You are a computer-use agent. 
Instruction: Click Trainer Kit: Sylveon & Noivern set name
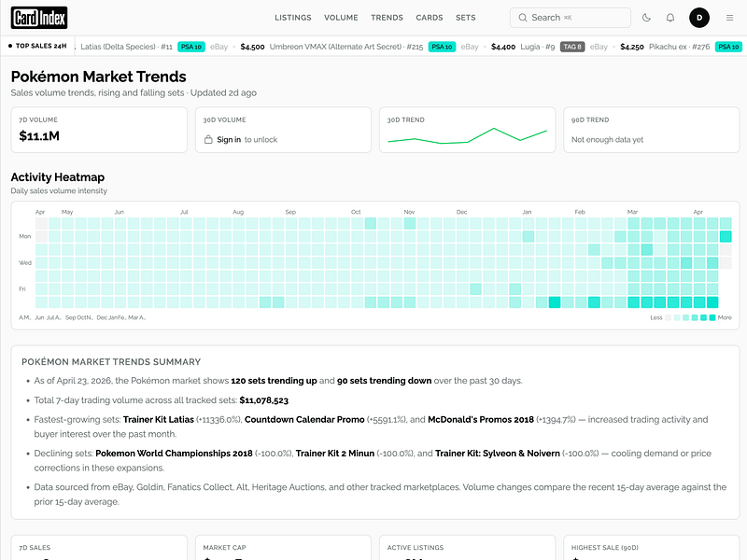click(498, 454)
